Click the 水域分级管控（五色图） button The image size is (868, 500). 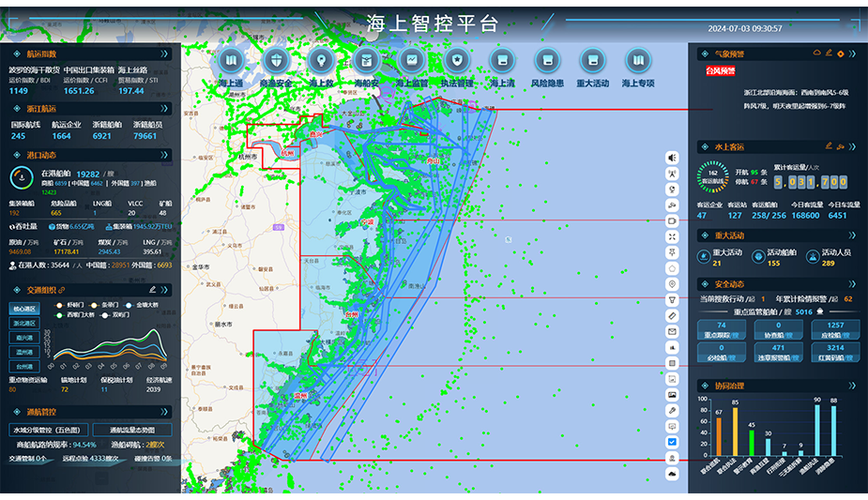(48, 430)
